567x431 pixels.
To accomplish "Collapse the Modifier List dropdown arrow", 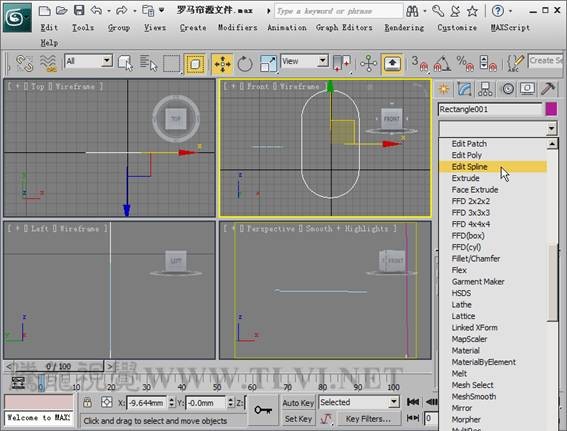I will 551,128.
